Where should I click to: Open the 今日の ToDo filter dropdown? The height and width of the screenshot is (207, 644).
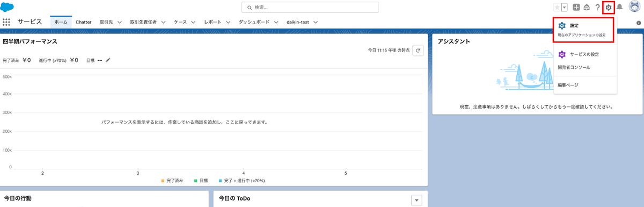[x=416, y=200]
